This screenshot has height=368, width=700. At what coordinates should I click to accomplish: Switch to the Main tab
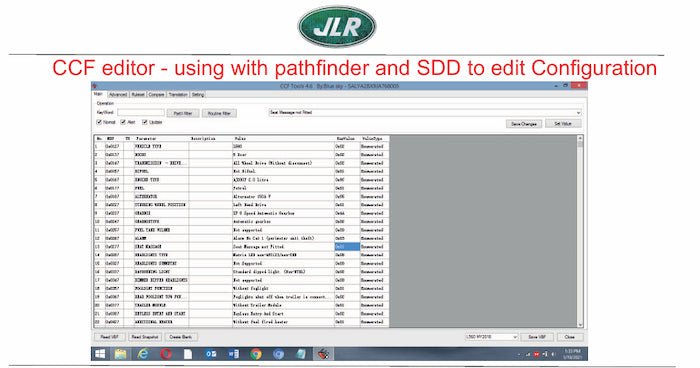click(98, 94)
